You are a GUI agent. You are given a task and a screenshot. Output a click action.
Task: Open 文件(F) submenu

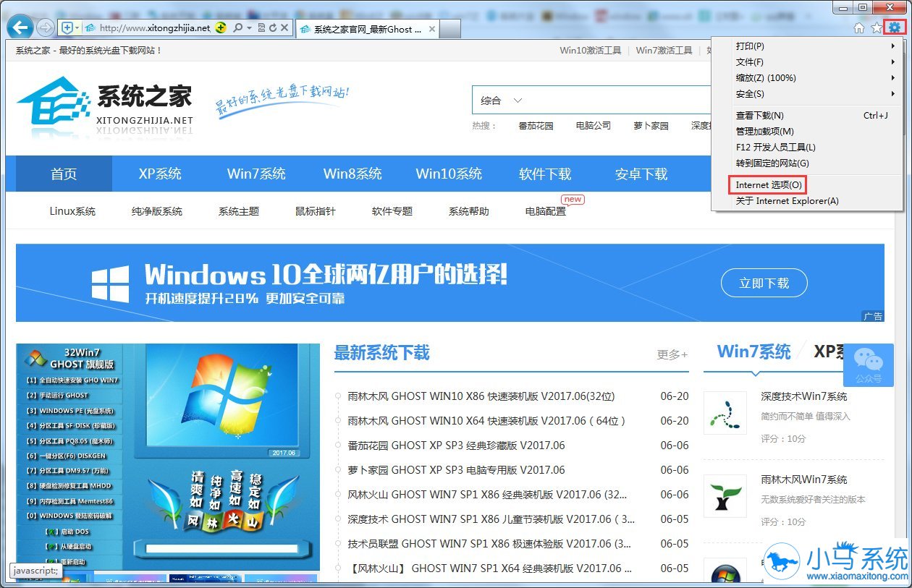point(807,62)
